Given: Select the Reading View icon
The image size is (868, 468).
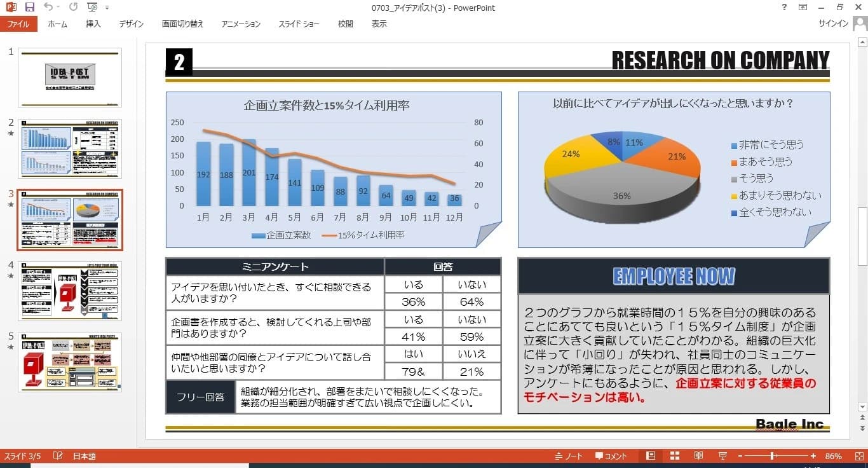Looking at the screenshot, I should point(698,456).
